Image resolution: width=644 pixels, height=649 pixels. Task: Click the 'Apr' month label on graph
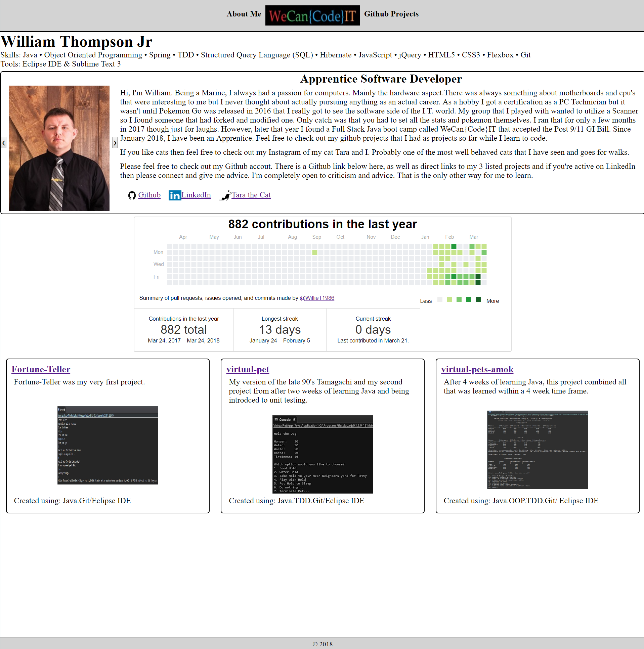point(183,237)
